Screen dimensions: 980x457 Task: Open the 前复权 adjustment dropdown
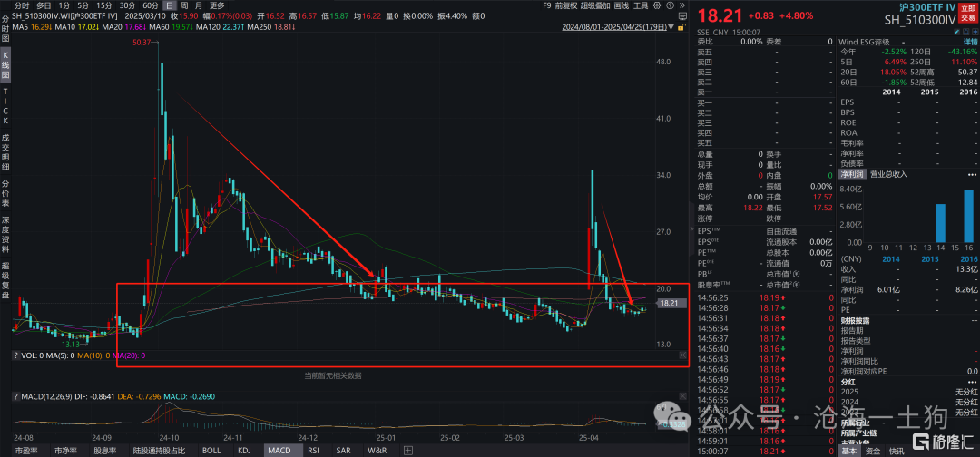point(565,5)
